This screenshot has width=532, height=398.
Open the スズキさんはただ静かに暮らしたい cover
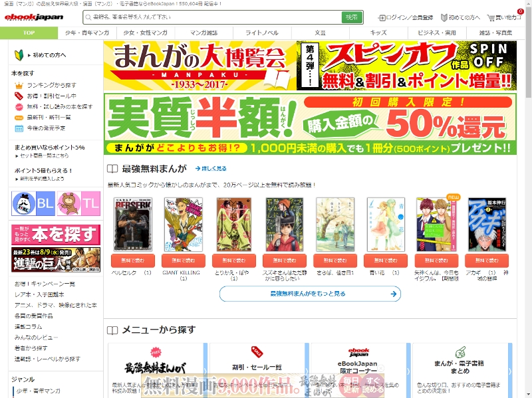tap(285, 225)
